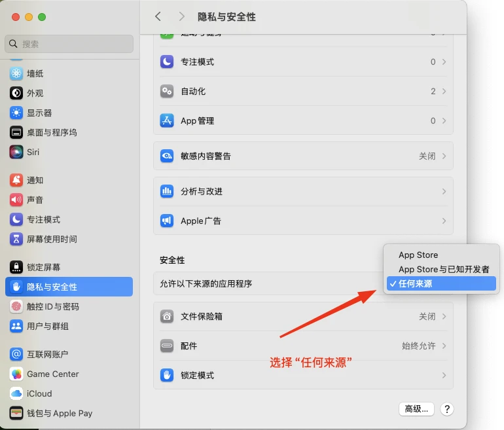Select 隐私与安全性 in the sidebar
504x430 pixels.
(x=69, y=287)
